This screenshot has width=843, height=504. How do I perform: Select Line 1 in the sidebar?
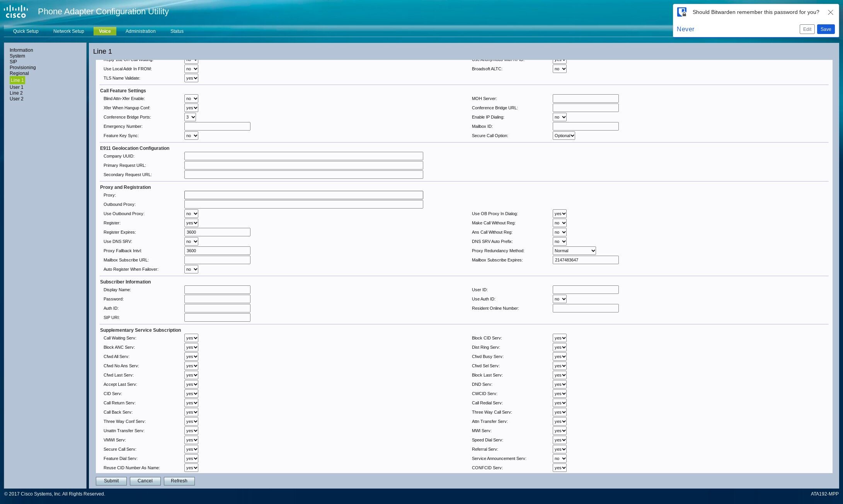point(17,80)
